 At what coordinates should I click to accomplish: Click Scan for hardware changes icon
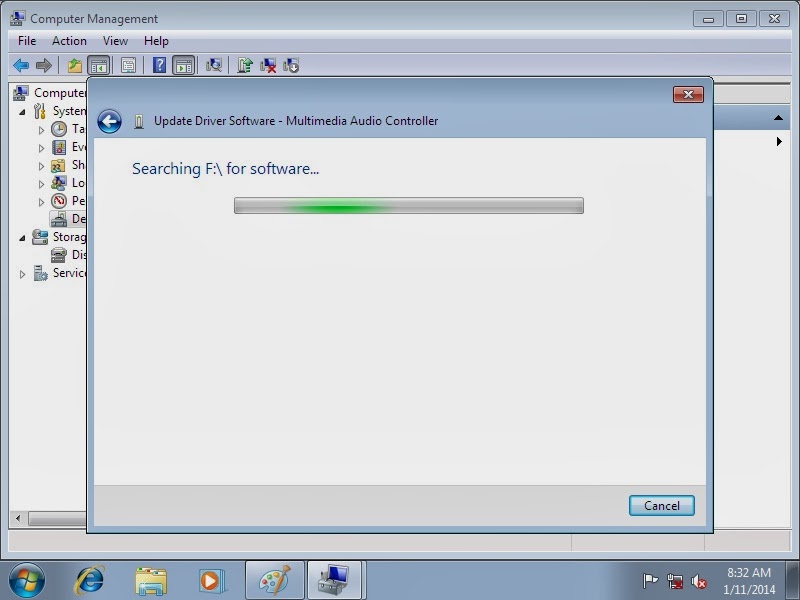coord(214,65)
